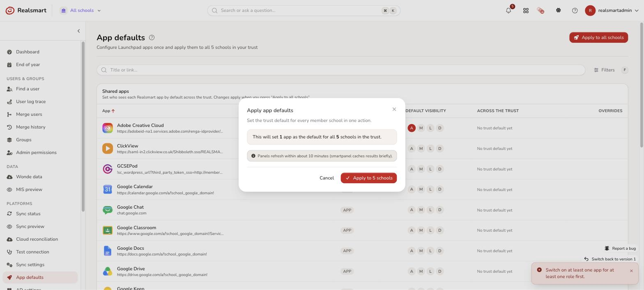644x290 pixels.
Task: Open the Dashboard page
Action: click(x=40, y=52)
